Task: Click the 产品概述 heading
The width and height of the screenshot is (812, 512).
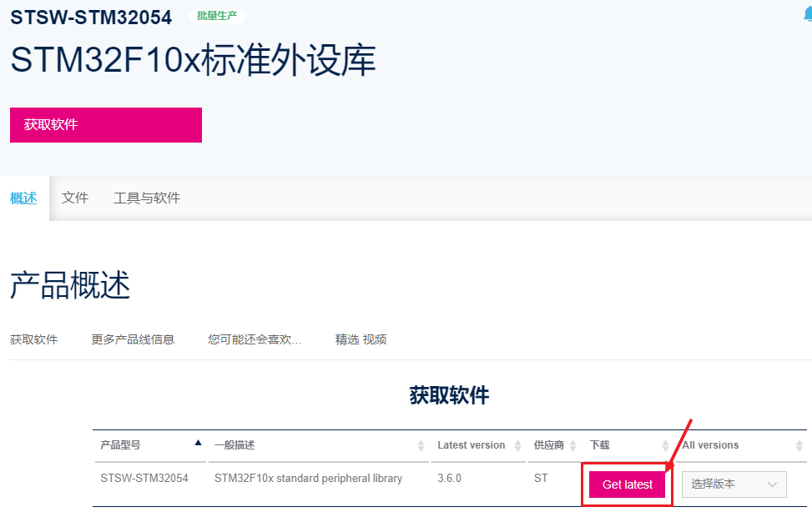Action: [70, 284]
